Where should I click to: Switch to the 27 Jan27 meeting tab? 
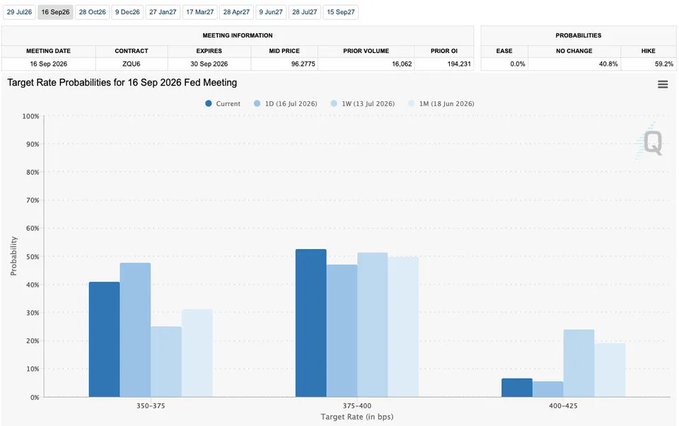pos(163,12)
